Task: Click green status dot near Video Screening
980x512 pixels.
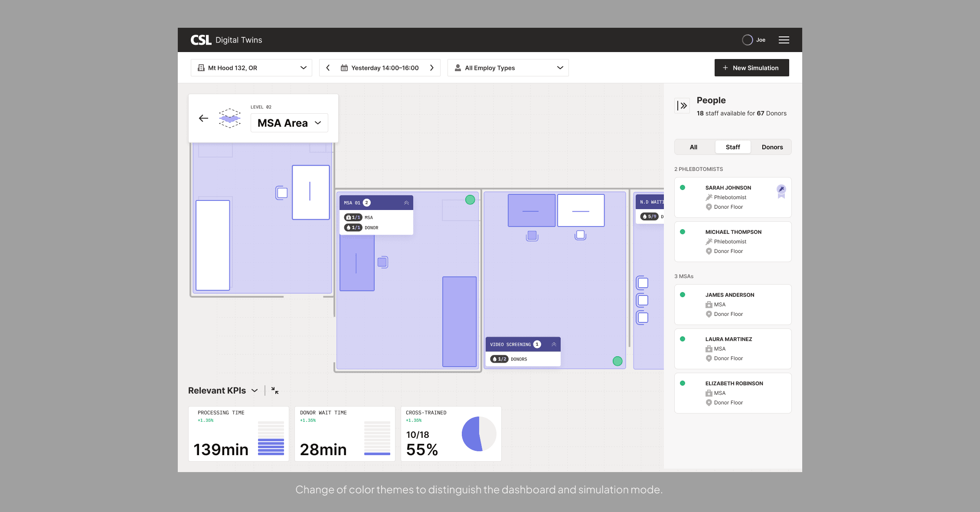Action: 617,361
